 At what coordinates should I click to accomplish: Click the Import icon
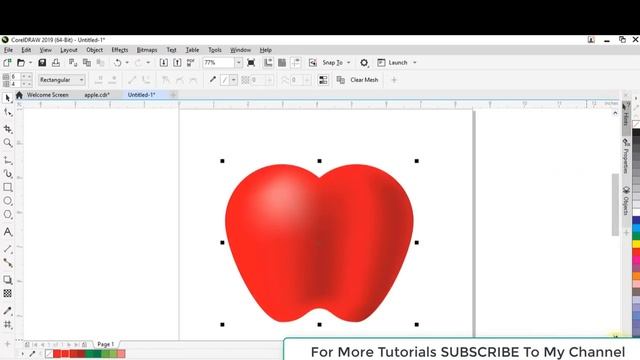coord(164,62)
